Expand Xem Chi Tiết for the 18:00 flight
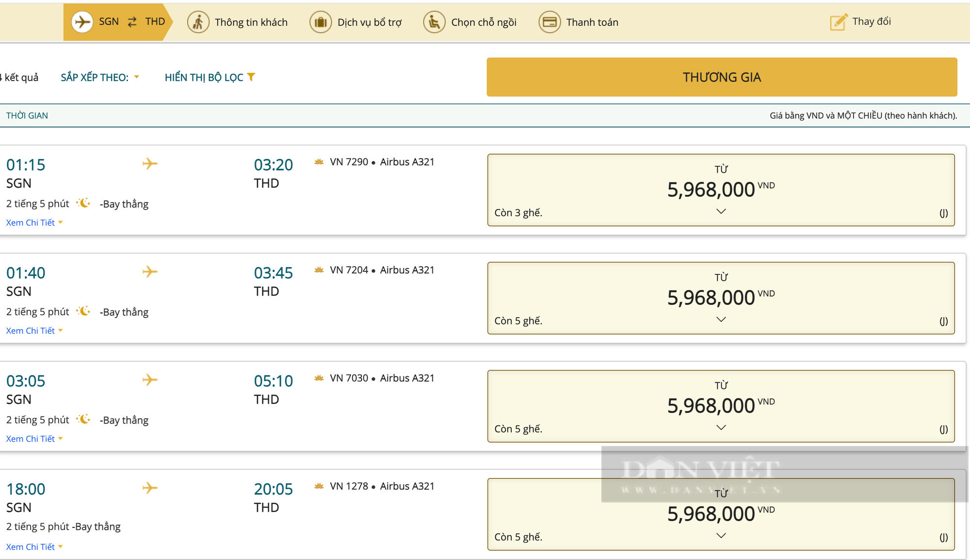Image resolution: width=970 pixels, height=560 pixels. pos(34,547)
